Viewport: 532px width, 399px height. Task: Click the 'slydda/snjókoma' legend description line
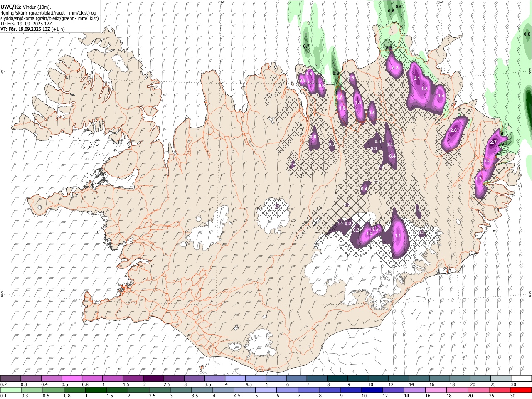[x=49, y=18]
